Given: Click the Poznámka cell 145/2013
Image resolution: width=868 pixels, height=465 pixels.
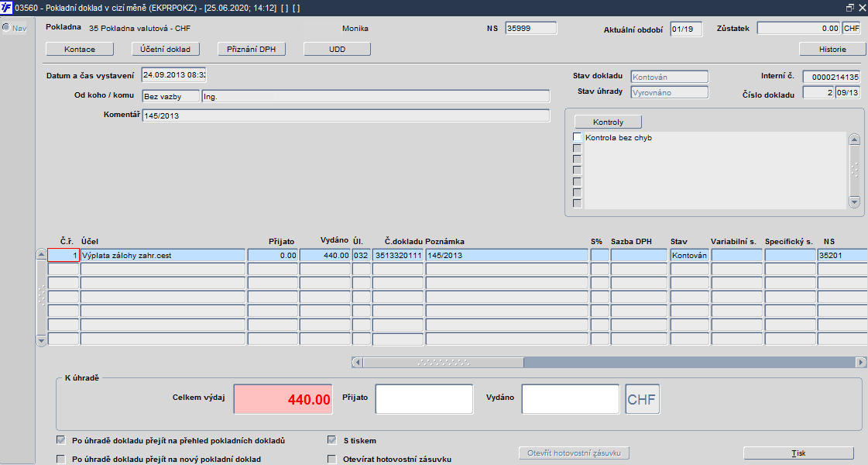Looking at the screenshot, I should pyautogui.click(x=506, y=255).
